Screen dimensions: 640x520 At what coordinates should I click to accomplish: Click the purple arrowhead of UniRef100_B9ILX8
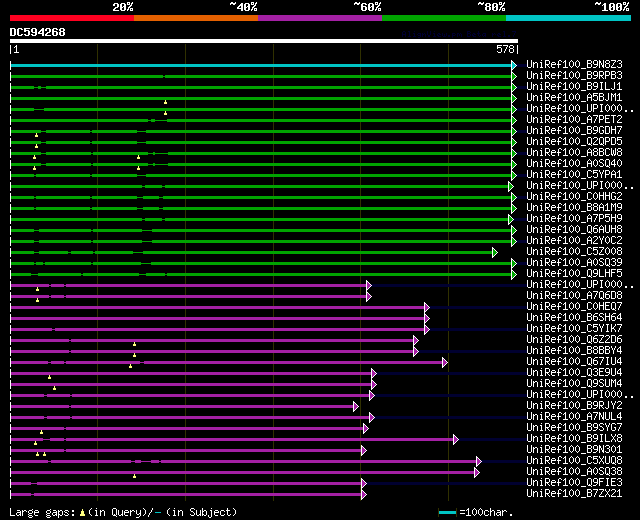456,440
